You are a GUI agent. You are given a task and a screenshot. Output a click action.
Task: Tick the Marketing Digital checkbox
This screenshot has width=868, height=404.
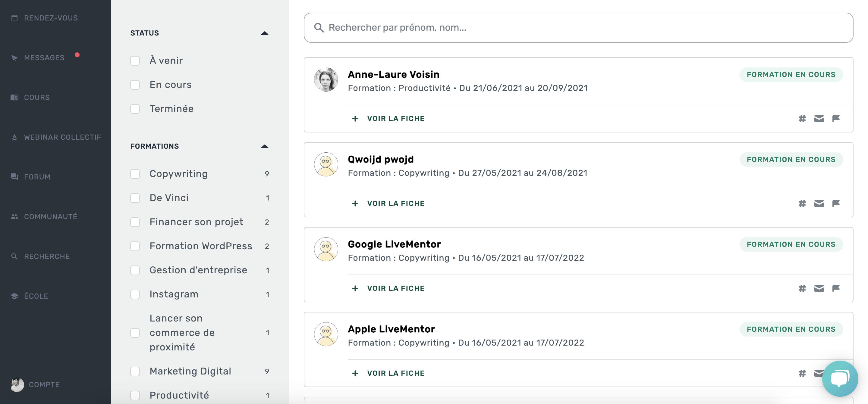coord(135,371)
